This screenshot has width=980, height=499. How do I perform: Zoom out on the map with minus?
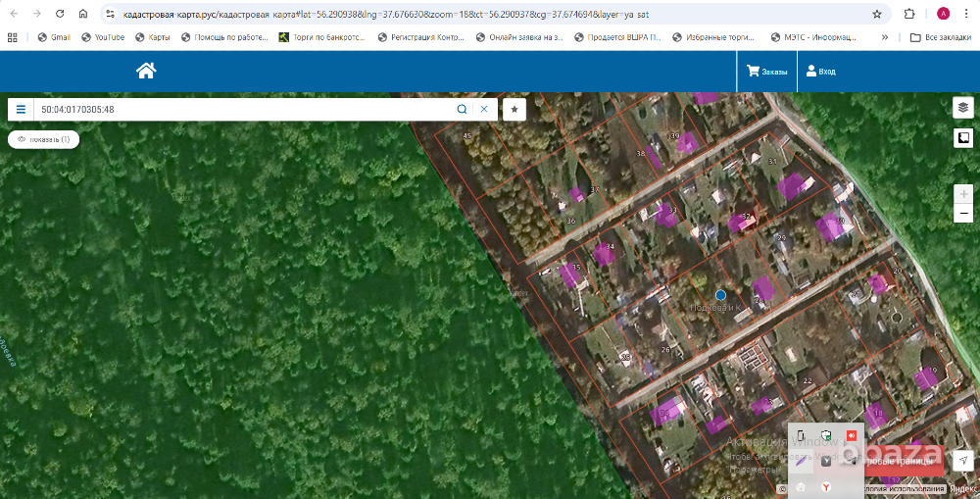963,213
